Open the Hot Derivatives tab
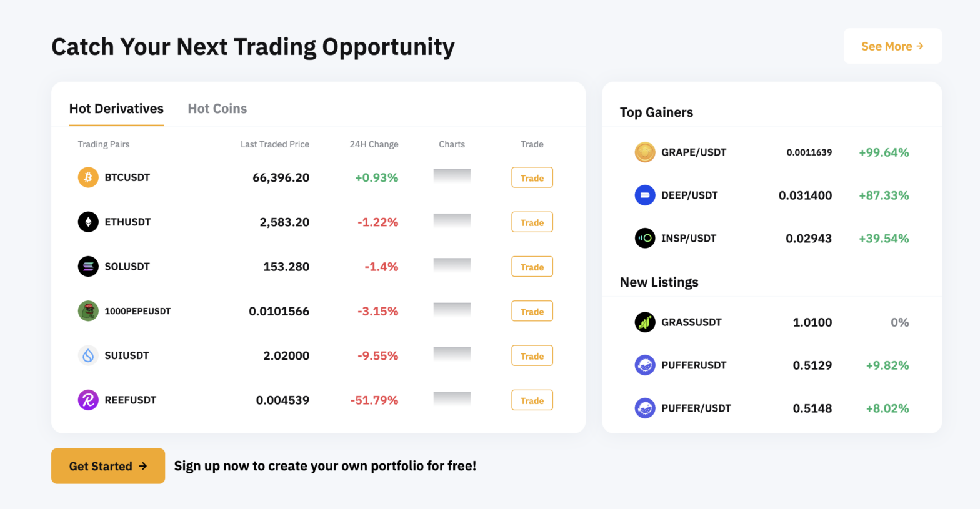980x509 pixels. click(x=116, y=108)
